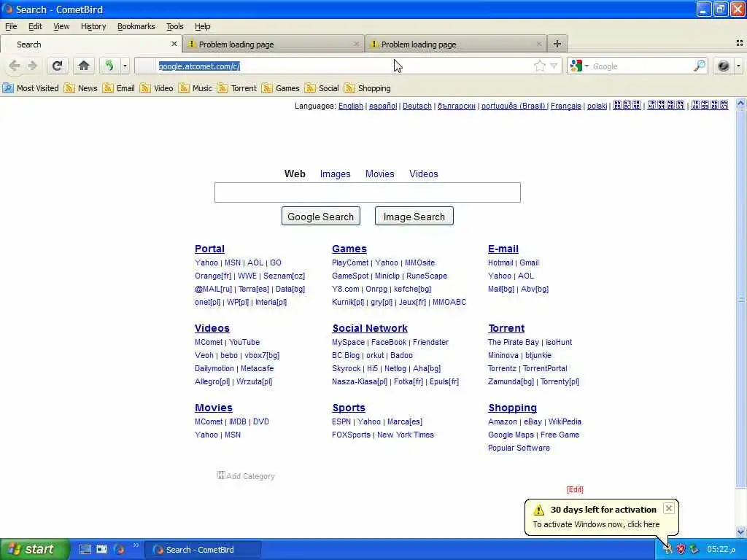Open the Tools menu

tap(175, 26)
